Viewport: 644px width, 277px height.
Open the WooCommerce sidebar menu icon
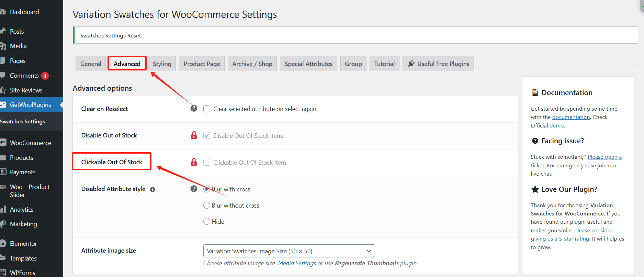click(3, 143)
